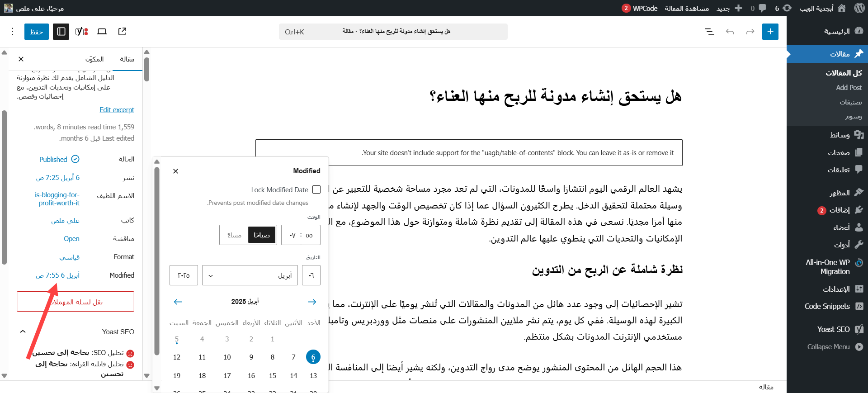Image resolution: width=868 pixels, height=393 pixels.
Task: Open the post in new tab icon
Action: pyautogui.click(x=122, y=32)
